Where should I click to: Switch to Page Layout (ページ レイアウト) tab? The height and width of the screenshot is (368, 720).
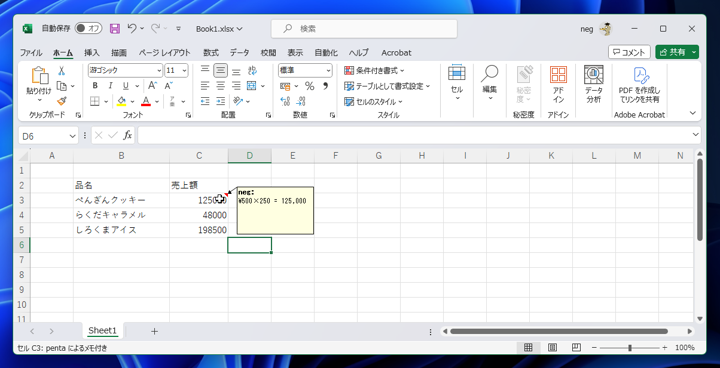pos(164,53)
